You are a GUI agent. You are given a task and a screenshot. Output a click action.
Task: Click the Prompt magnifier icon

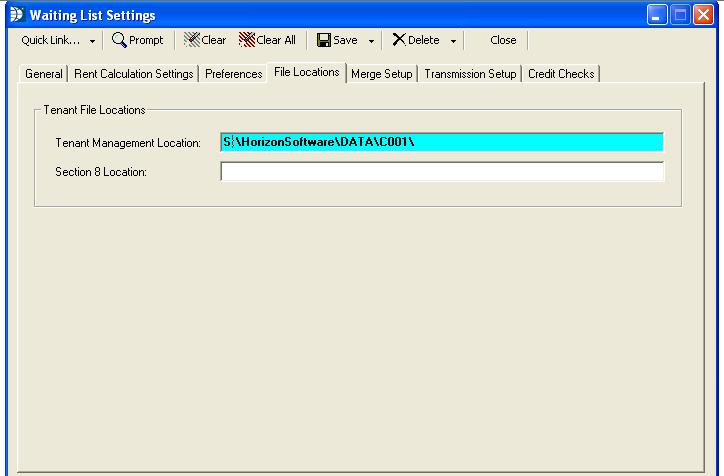pyautogui.click(x=119, y=40)
